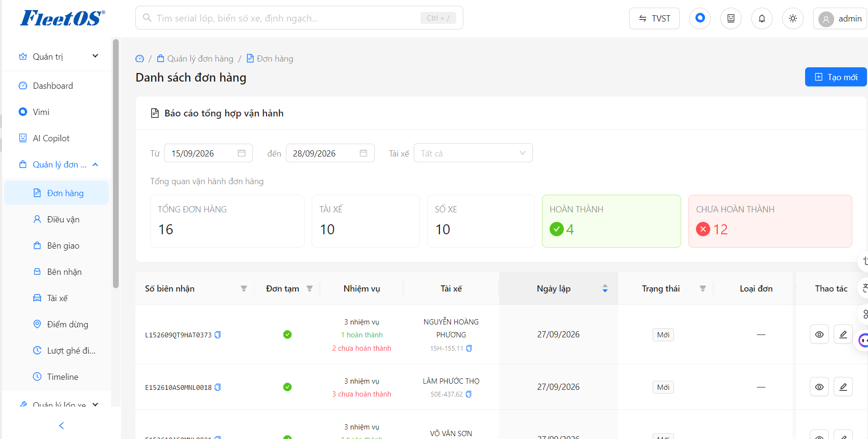
Task: Open the Vimi assistant icon in header
Action: click(700, 18)
